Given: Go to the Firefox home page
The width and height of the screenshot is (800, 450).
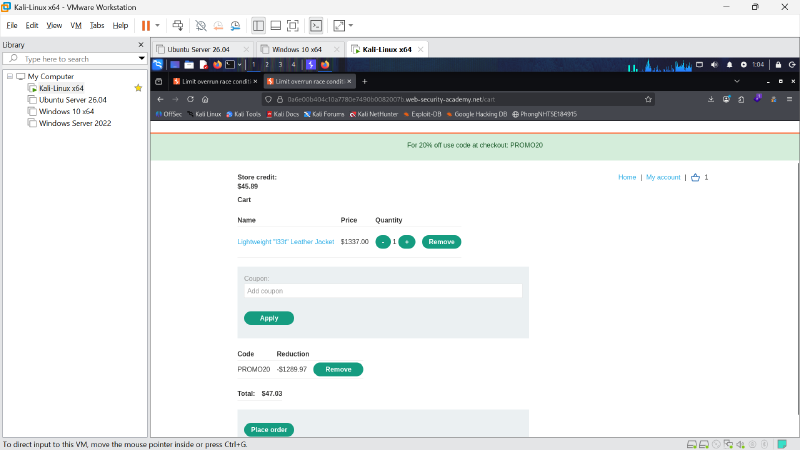Looking at the screenshot, I should point(205,99).
